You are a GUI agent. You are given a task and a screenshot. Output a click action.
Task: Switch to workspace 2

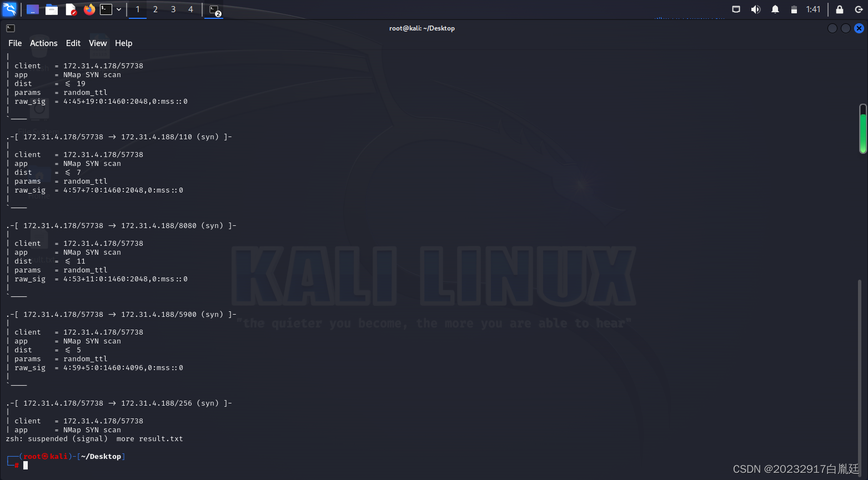[x=155, y=9]
